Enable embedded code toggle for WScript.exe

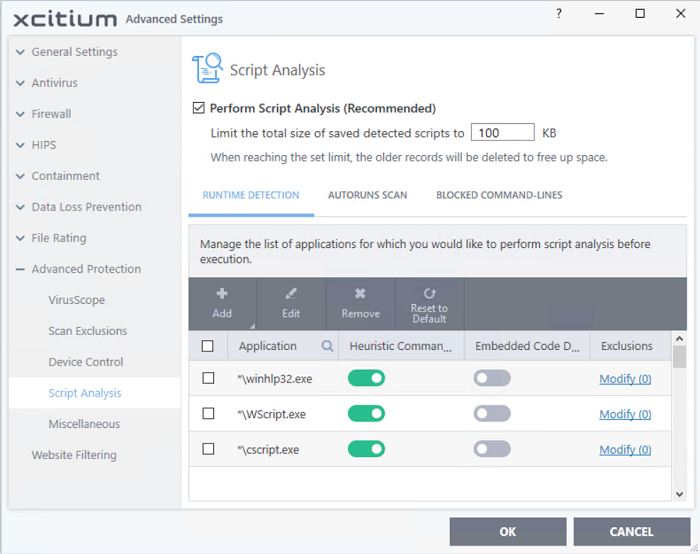coord(492,413)
